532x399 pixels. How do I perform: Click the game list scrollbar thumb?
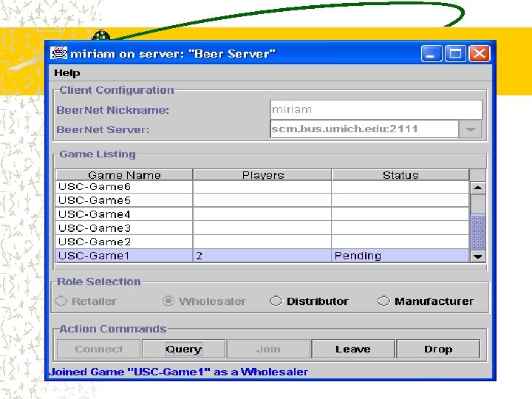(x=478, y=232)
